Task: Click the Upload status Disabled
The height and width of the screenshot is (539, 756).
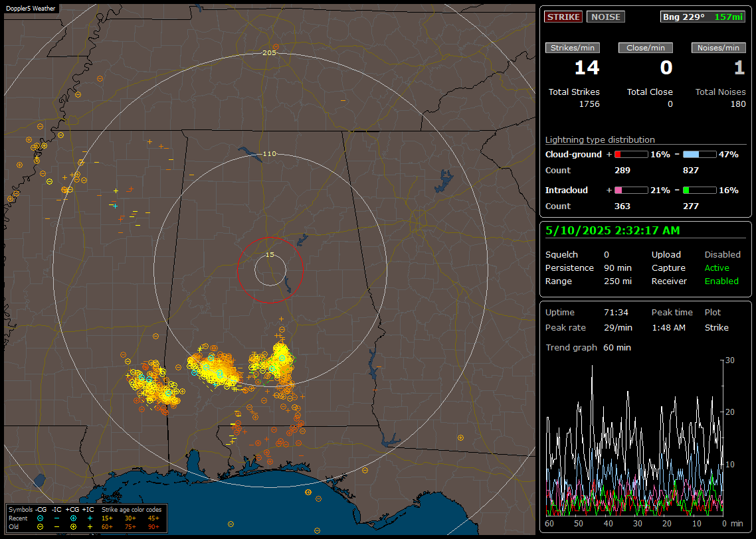Action: 722,255
